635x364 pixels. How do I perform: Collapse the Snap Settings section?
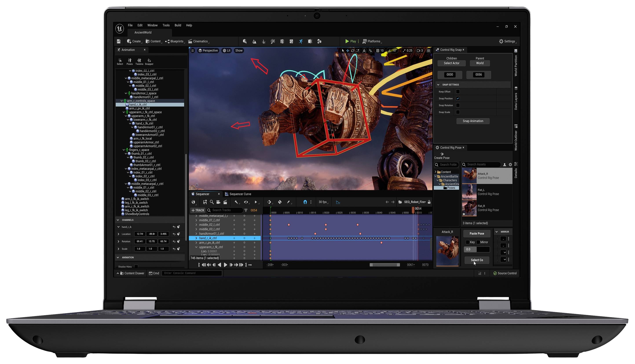tap(438, 84)
